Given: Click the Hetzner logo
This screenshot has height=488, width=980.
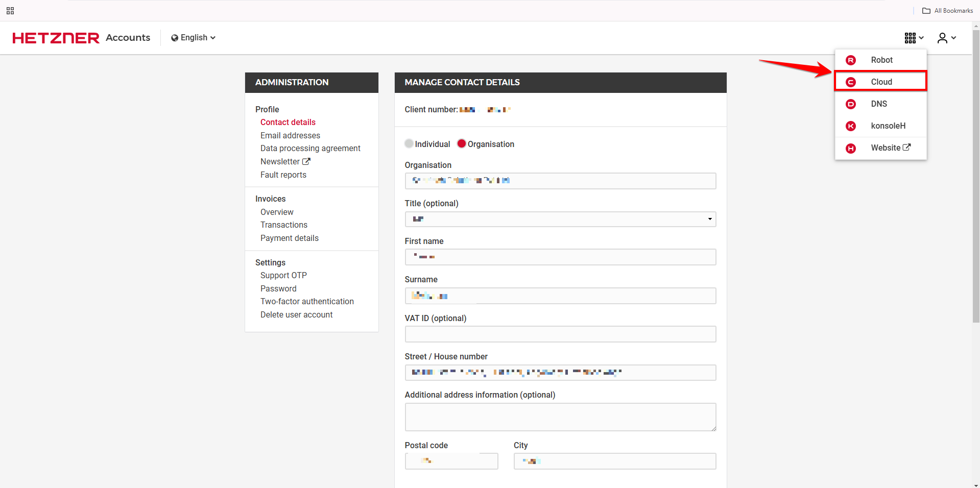Looking at the screenshot, I should [56, 38].
